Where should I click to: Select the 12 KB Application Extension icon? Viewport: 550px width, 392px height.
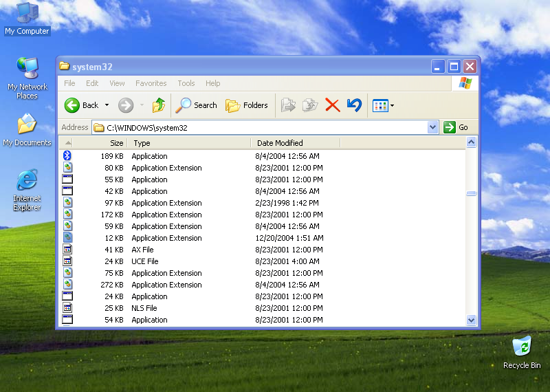tap(67, 237)
